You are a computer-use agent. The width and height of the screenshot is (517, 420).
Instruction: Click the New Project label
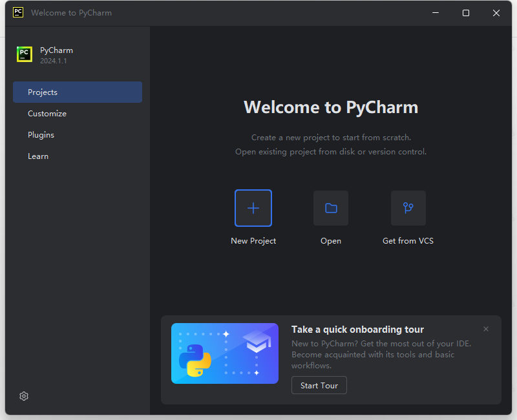click(253, 241)
